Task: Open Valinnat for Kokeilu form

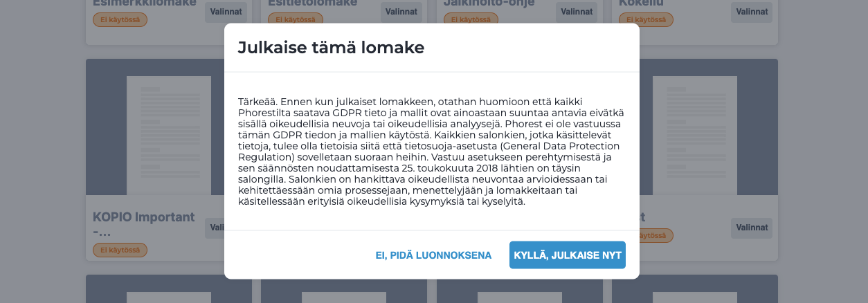Action: [751, 12]
